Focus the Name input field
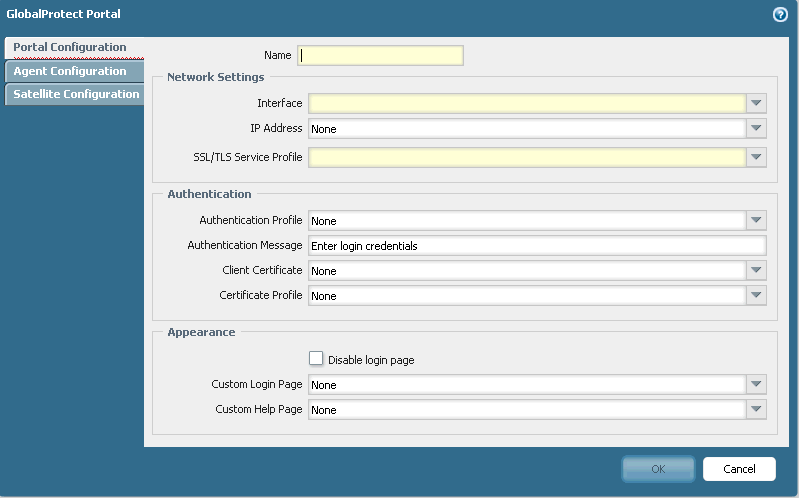Image resolution: width=799 pixels, height=498 pixels. [x=381, y=56]
